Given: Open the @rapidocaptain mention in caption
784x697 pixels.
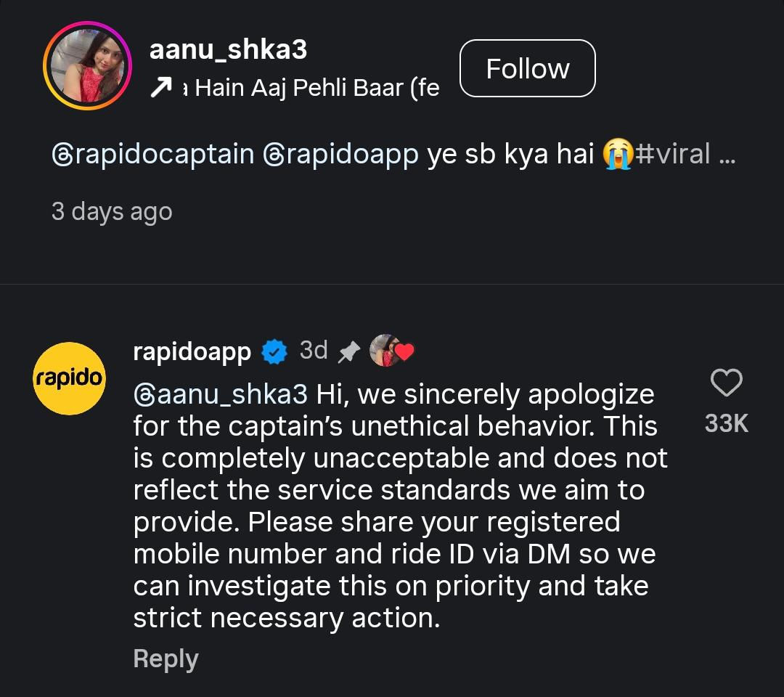Looking at the screenshot, I should point(153,155).
